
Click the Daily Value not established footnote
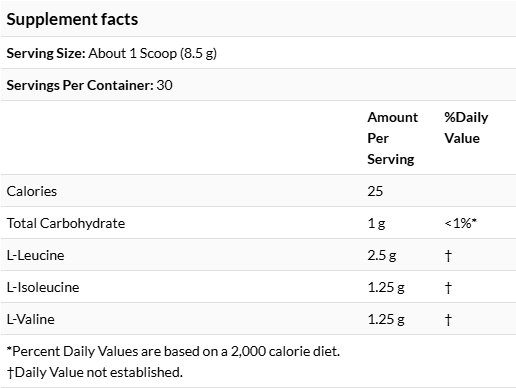pos(95,372)
